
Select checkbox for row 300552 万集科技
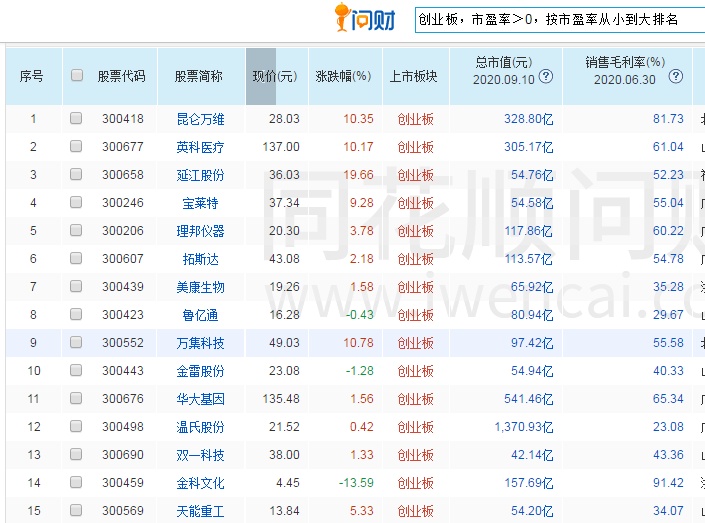pos(77,343)
